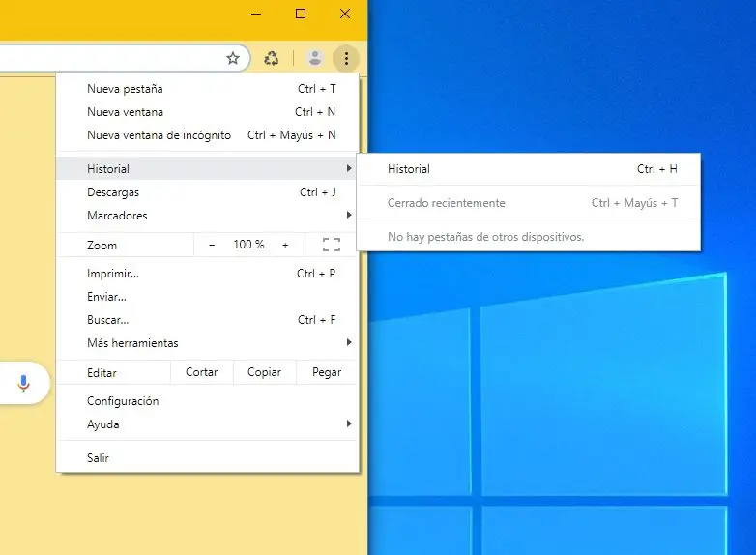Expand the Ayuda submenu arrow
The width and height of the screenshot is (756, 555).
pos(349,424)
